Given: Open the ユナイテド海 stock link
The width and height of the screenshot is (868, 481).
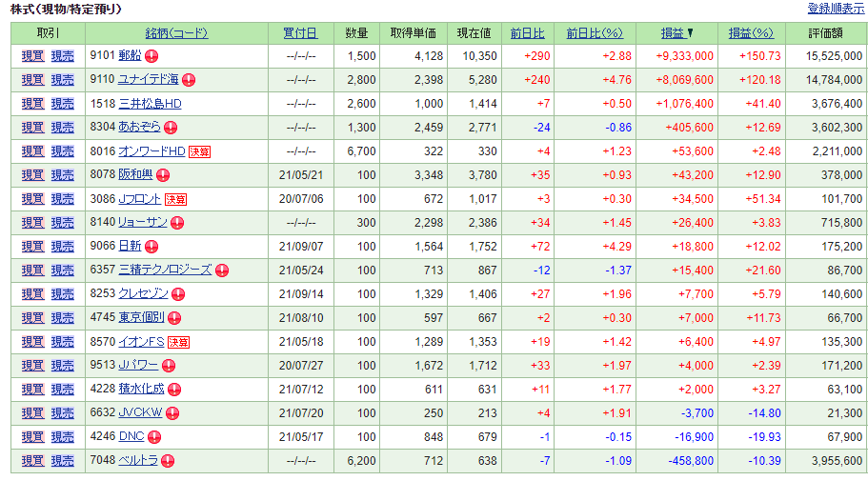Looking at the screenshot, I should coord(149,80).
